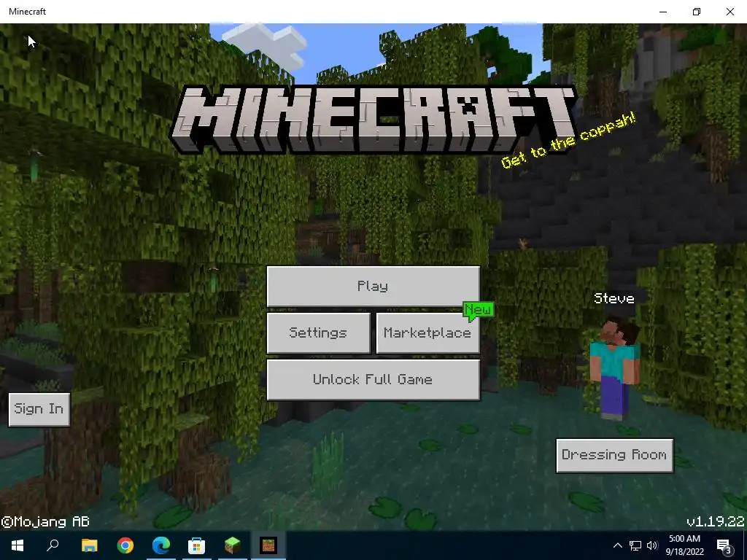
Task: Open the Windows Start menu
Action: [18, 545]
